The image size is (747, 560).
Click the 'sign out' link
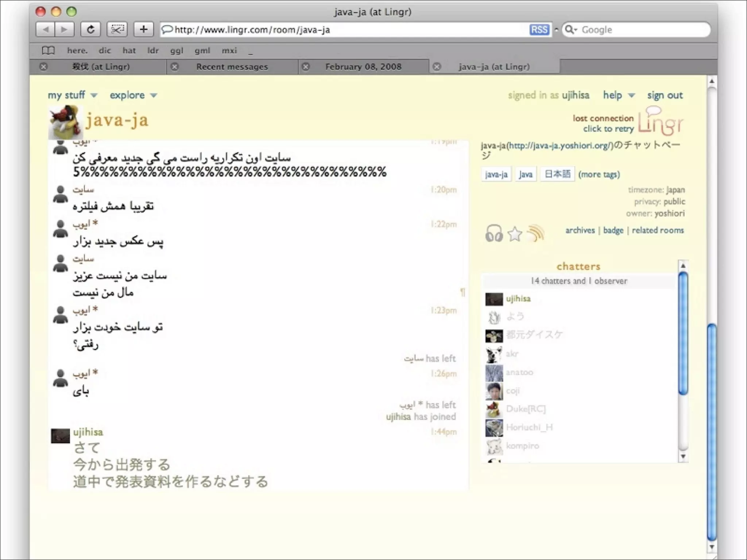665,96
